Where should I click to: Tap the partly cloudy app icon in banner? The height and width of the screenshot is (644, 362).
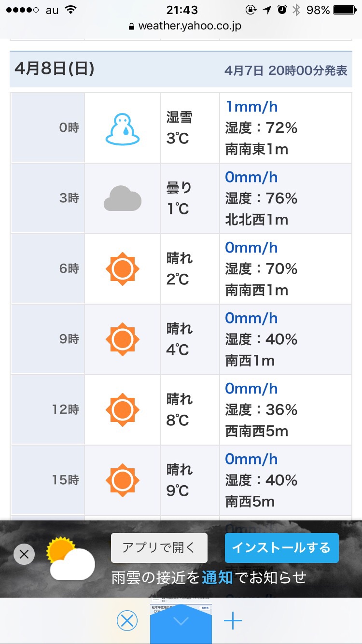tap(70, 559)
